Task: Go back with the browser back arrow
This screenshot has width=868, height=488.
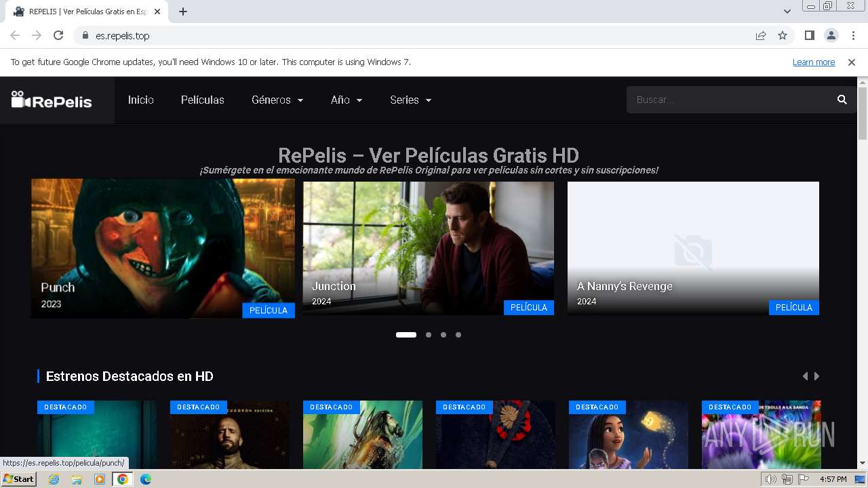Action: point(15,36)
